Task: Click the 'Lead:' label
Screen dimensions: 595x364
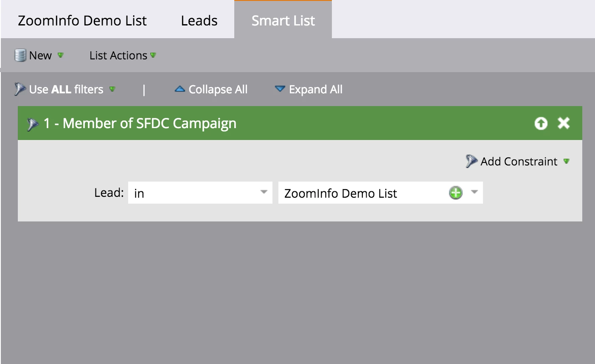Action: click(x=109, y=193)
